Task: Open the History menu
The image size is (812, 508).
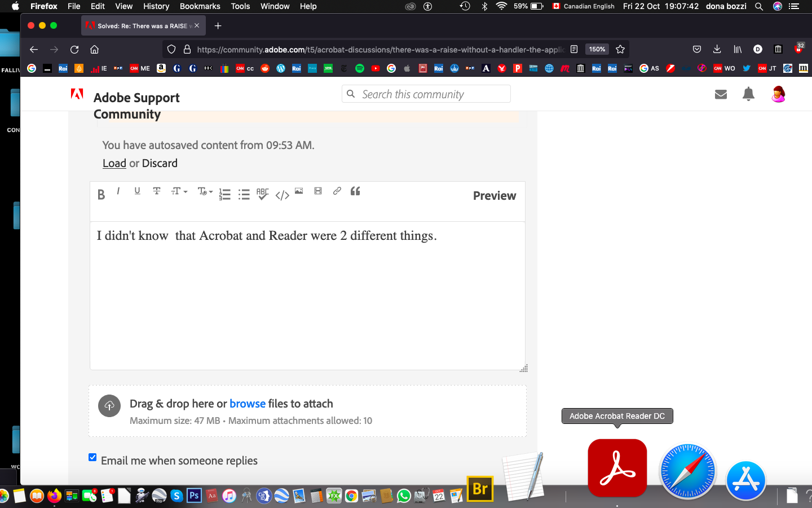Action: tap(156, 6)
